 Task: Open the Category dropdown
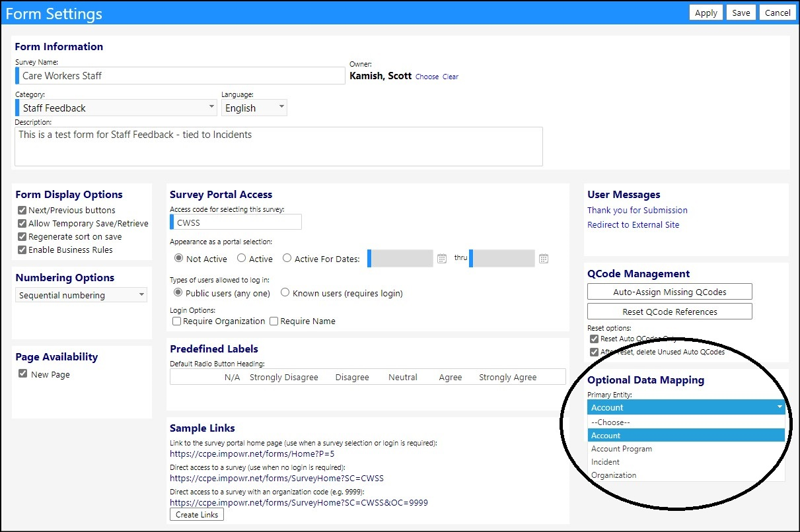116,108
